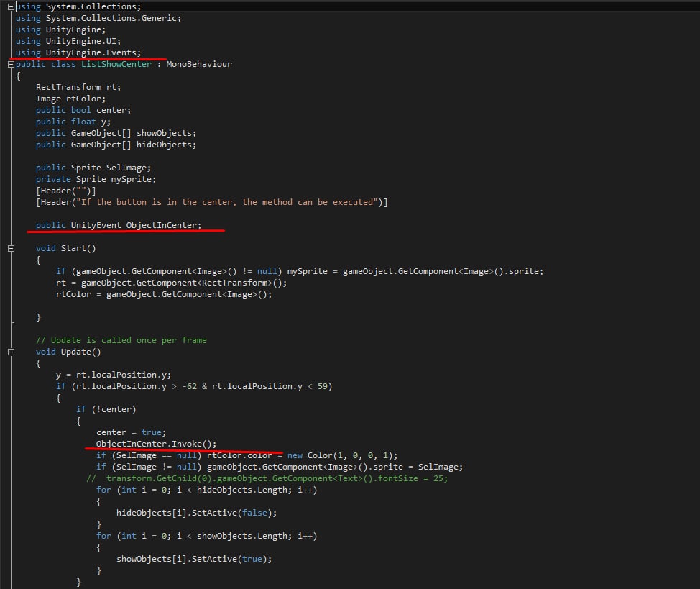This screenshot has height=589, width=700.
Task: Click 'private Sprite mySprite;' line
Action: [x=96, y=179]
